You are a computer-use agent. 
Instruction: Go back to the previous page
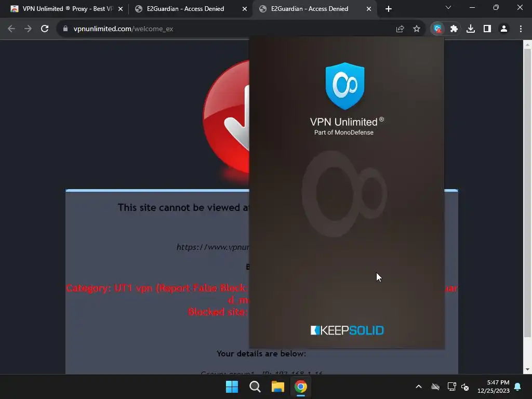click(11, 29)
